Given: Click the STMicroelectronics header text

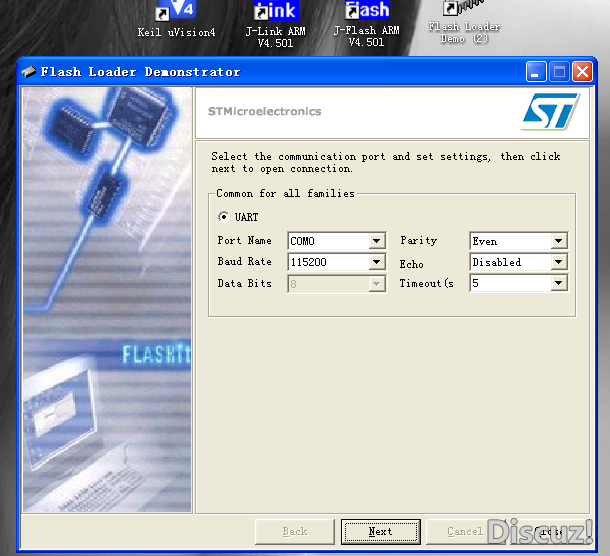Looking at the screenshot, I should [x=265, y=112].
